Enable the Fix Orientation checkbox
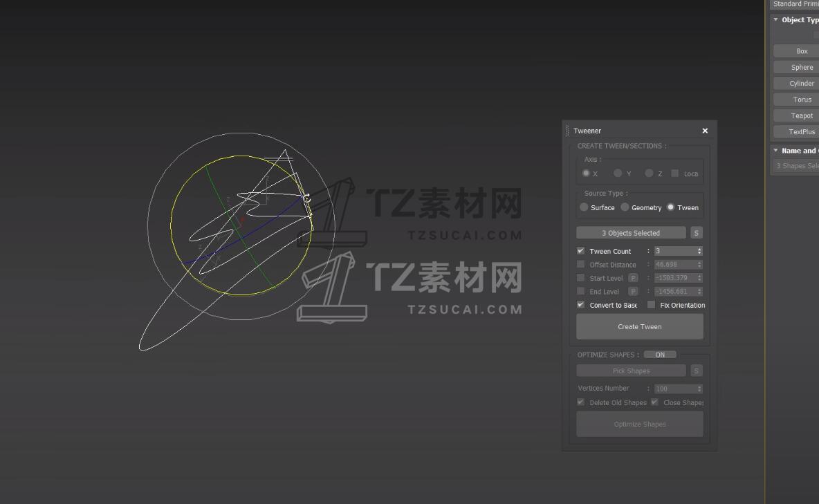The height and width of the screenshot is (504, 819). (651, 304)
